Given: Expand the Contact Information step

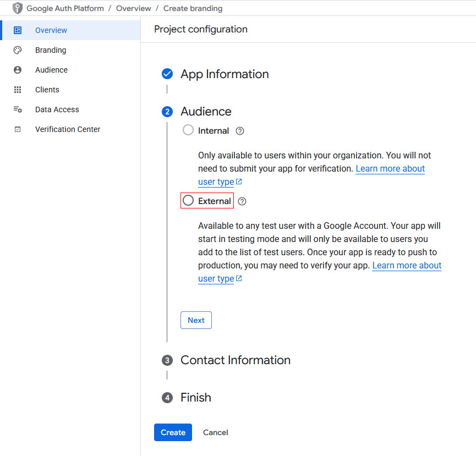Looking at the screenshot, I should (235, 360).
